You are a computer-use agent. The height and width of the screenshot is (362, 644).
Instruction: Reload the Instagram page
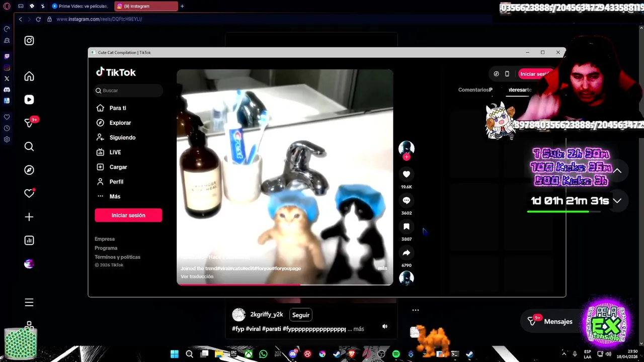(38, 19)
